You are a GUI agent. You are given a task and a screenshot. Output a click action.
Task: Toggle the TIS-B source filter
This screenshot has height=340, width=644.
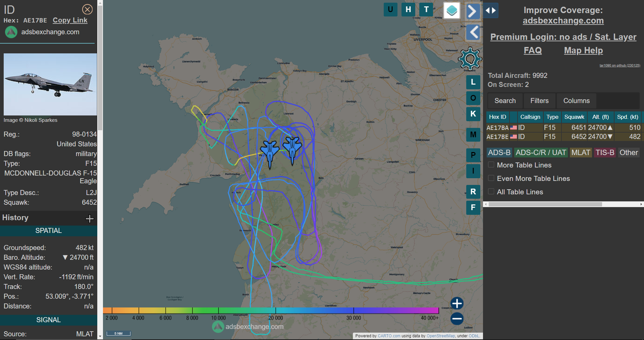[x=605, y=153]
